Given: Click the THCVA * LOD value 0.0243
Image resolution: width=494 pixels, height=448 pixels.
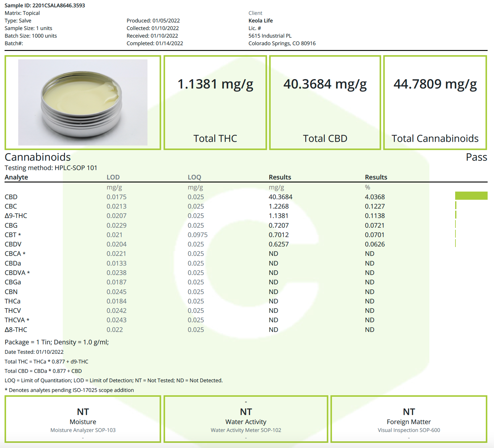Looking at the screenshot, I should (x=117, y=320).
